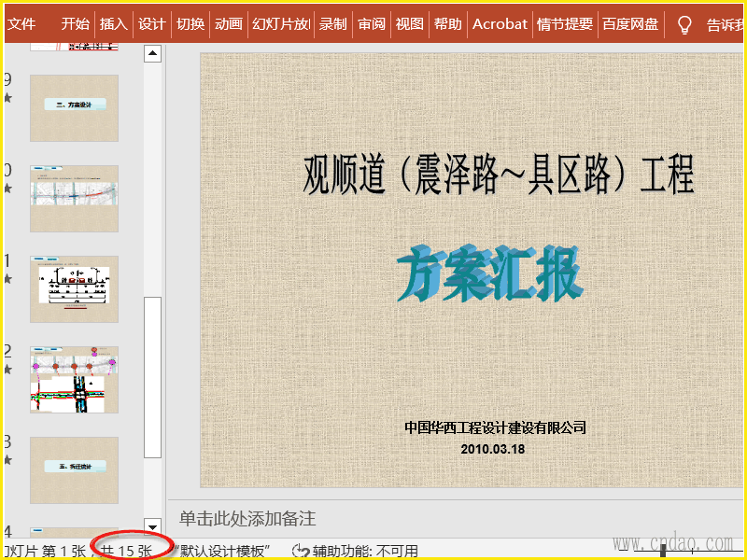Select the 五、拆迁统计 slide thumbnail

75,470
